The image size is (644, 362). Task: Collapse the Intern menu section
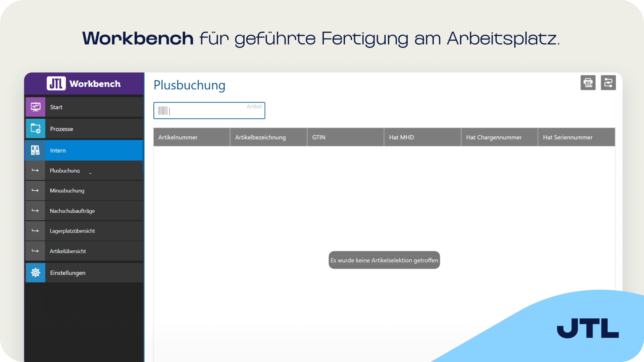coord(84,150)
